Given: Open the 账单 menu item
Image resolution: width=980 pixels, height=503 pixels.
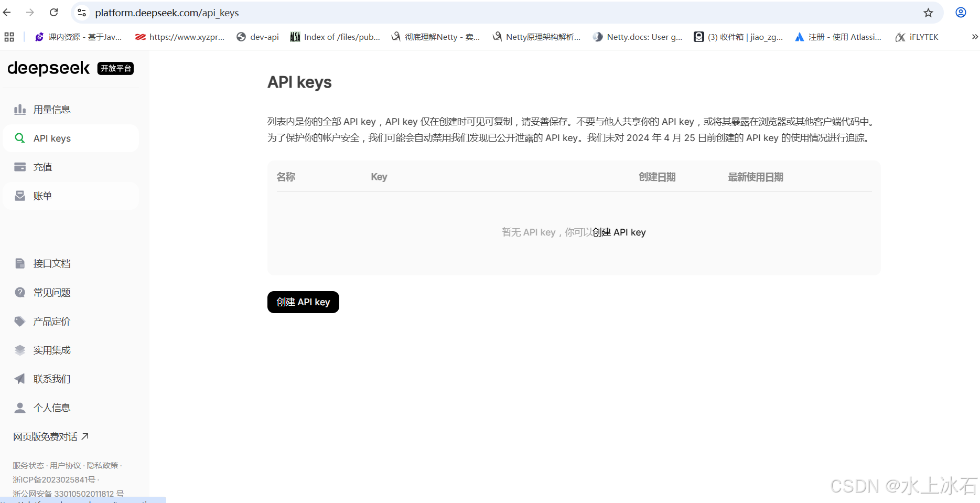Looking at the screenshot, I should click(71, 196).
